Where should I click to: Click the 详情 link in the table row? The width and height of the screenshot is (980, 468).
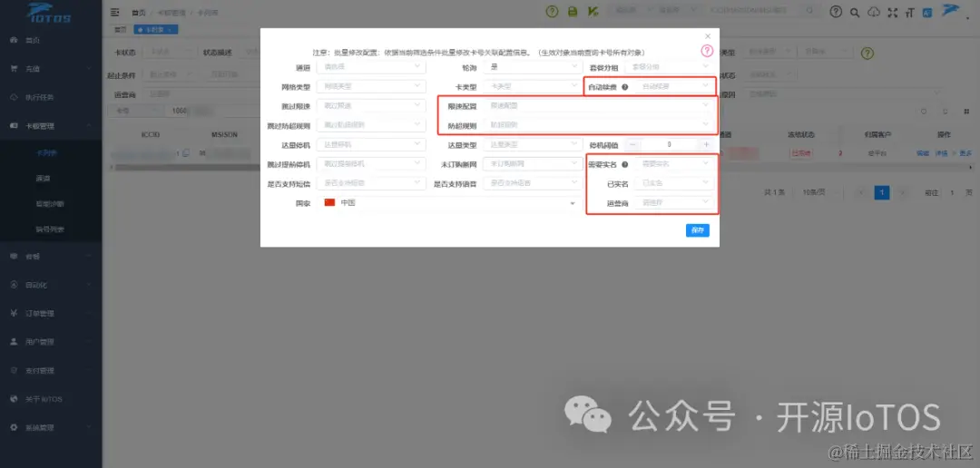(941, 153)
